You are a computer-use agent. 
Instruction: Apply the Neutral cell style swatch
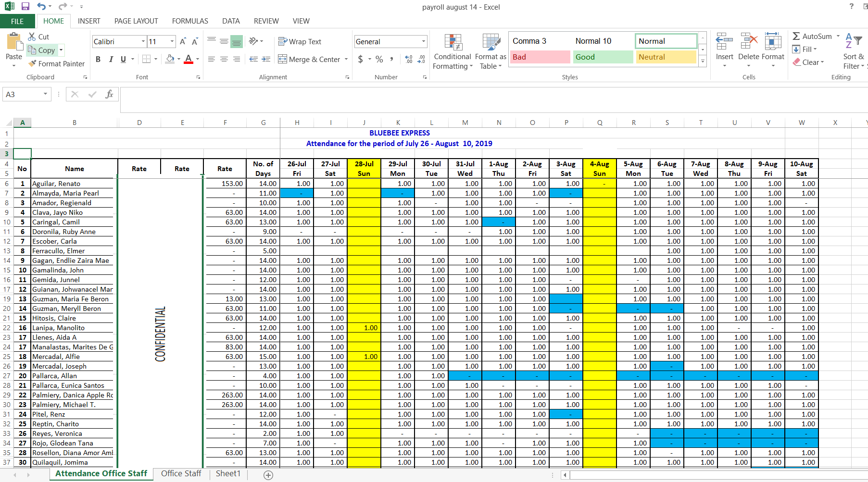click(x=666, y=57)
